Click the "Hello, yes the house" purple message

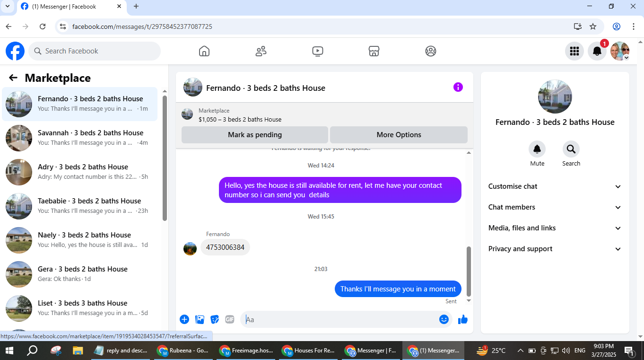point(340,190)
